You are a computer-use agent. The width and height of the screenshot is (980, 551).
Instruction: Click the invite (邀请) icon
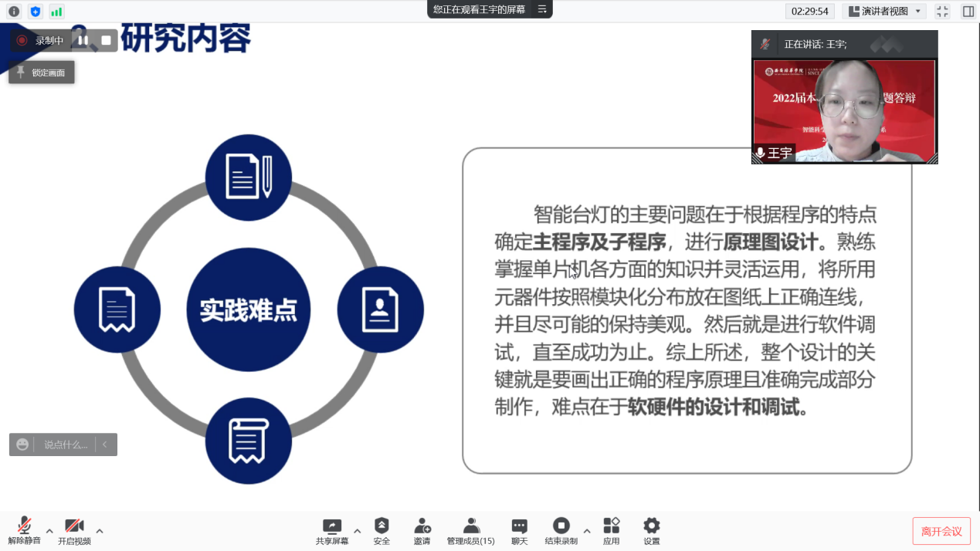tap(422, 531)
